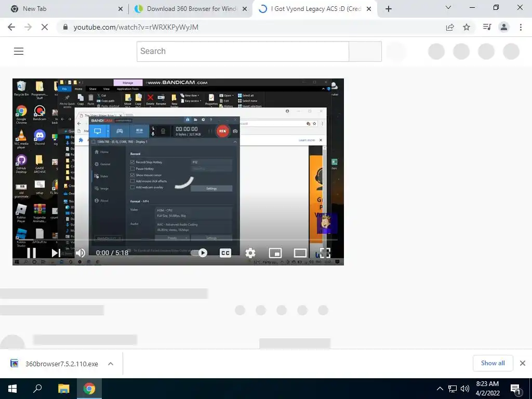Open video player settings gear

(x=250, y=253)
